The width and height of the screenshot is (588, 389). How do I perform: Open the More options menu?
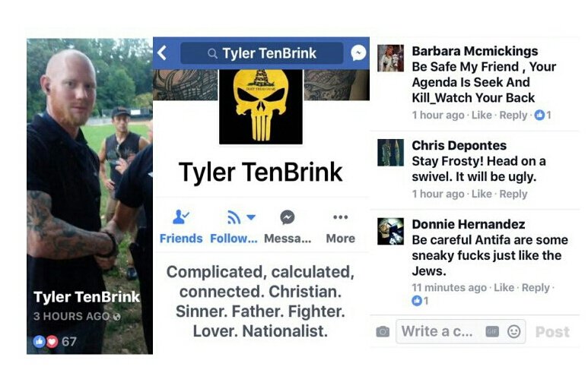point(340,227)
